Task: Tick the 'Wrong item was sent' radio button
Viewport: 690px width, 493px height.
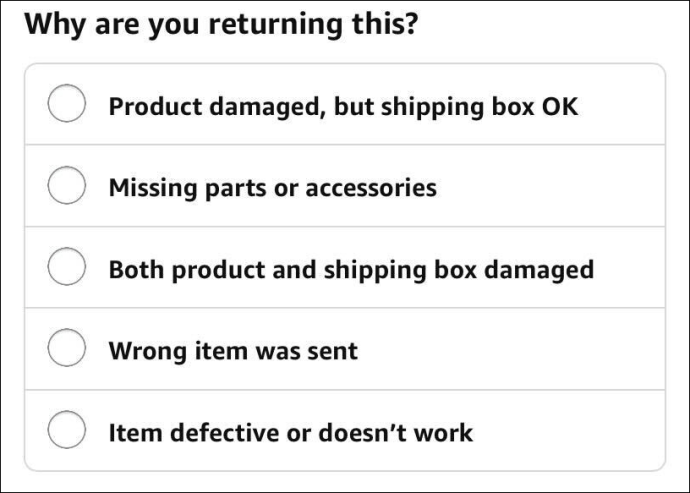Action: 66,348
